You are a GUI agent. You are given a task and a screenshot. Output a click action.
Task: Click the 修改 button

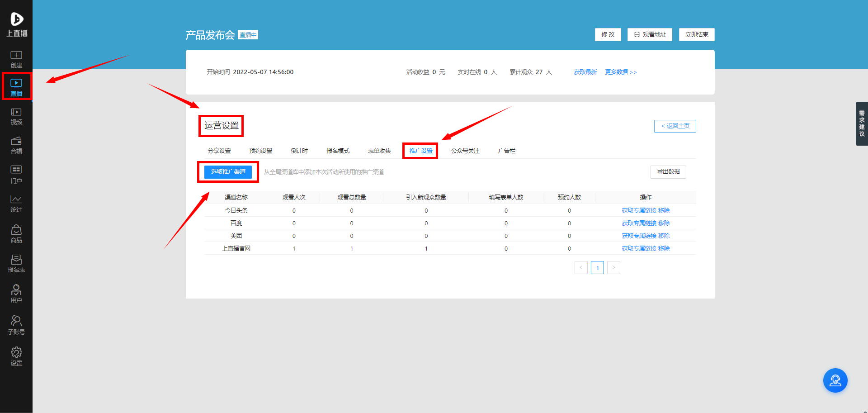point(608,34)
